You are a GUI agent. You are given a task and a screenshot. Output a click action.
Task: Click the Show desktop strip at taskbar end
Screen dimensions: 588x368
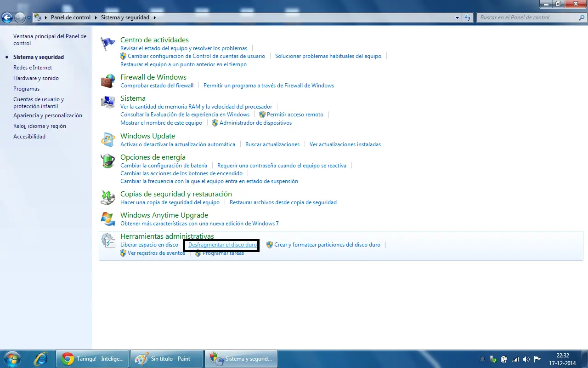coord(584,359)
